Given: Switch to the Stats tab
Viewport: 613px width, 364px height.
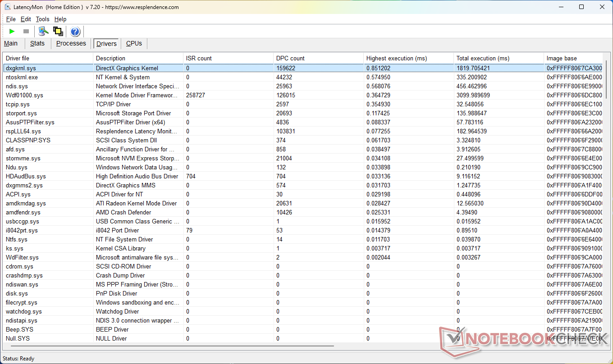Looking at the screenshot, I should (37, 43).
